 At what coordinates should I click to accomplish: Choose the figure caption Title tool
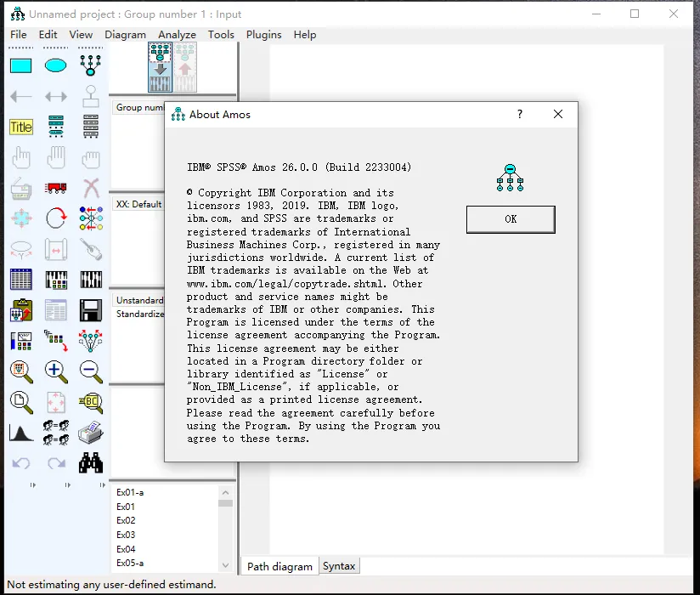point(21,127)
